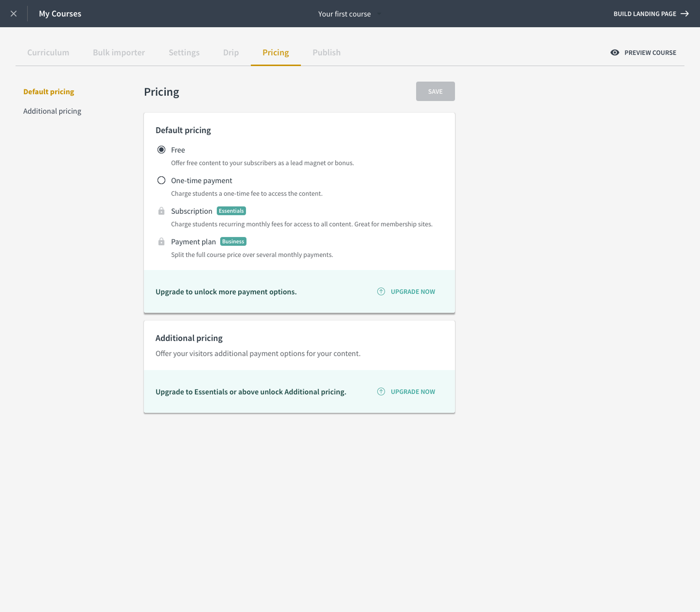Switch to the Curriculum tab
This screenshot has height=612, width=700.
tap(48, 52)
